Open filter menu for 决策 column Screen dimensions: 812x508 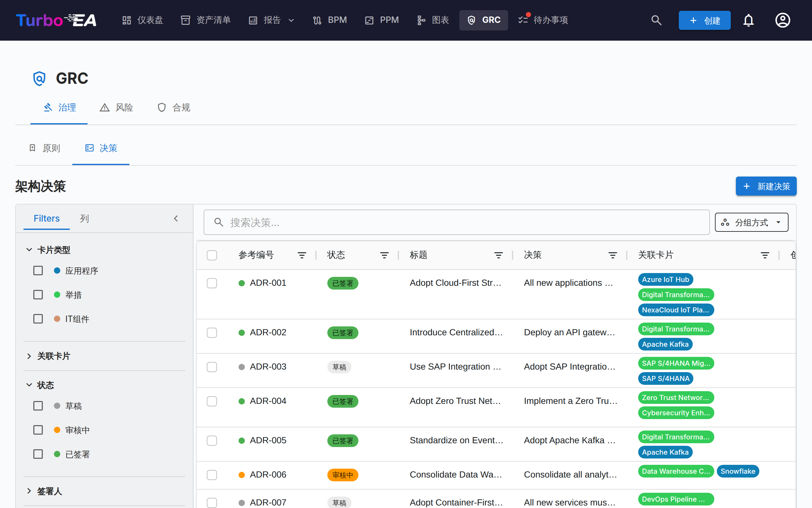(x=612, y=255)
